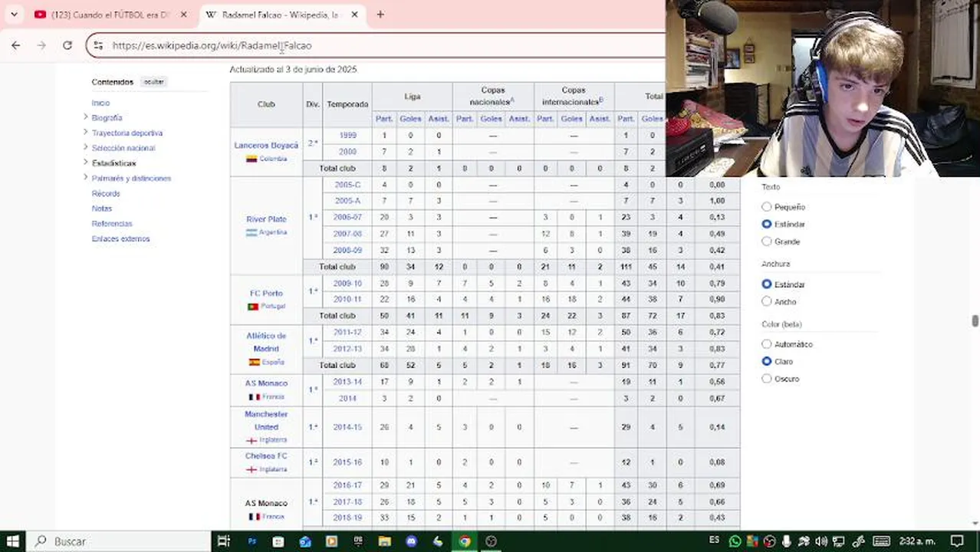This screenshot has height=552, width=980.
Task: Jump to Referencias section
Action: click(112, 224)
